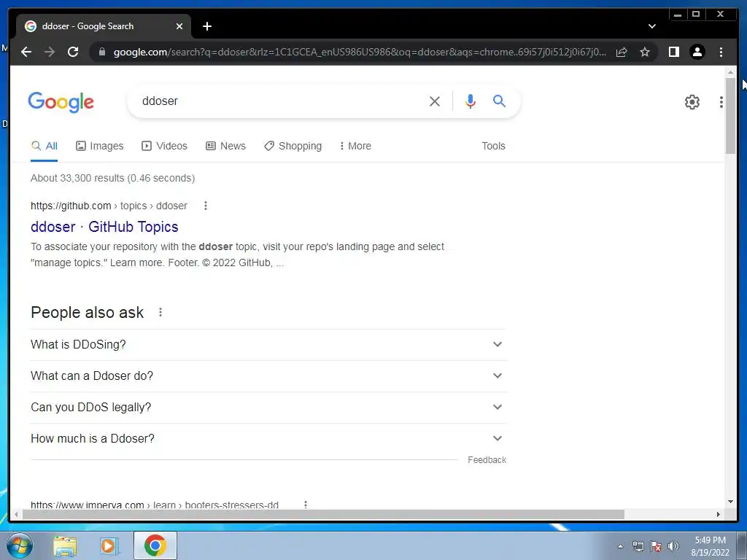Viewport: 747px width, 560px height.
Task: Open File Explorer from the taskbar
Action: pos(65,546)
